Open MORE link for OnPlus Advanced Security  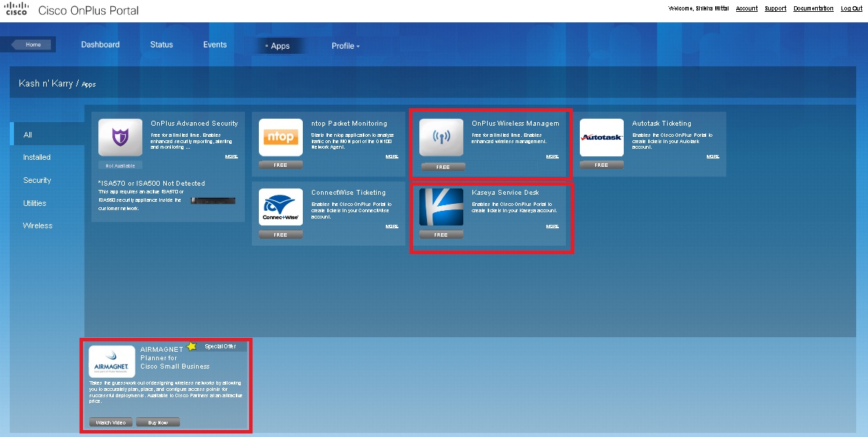(232, 156)
